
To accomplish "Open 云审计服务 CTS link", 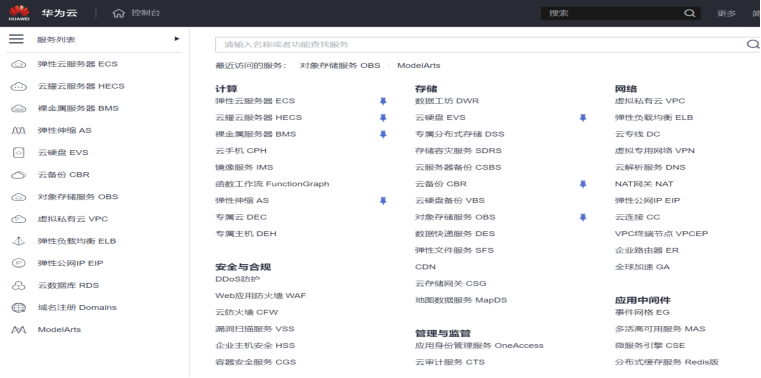I will coord(450,362).
